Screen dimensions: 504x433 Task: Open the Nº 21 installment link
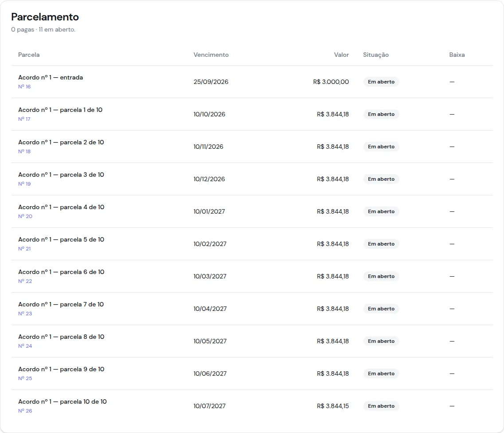click(24, 249)
